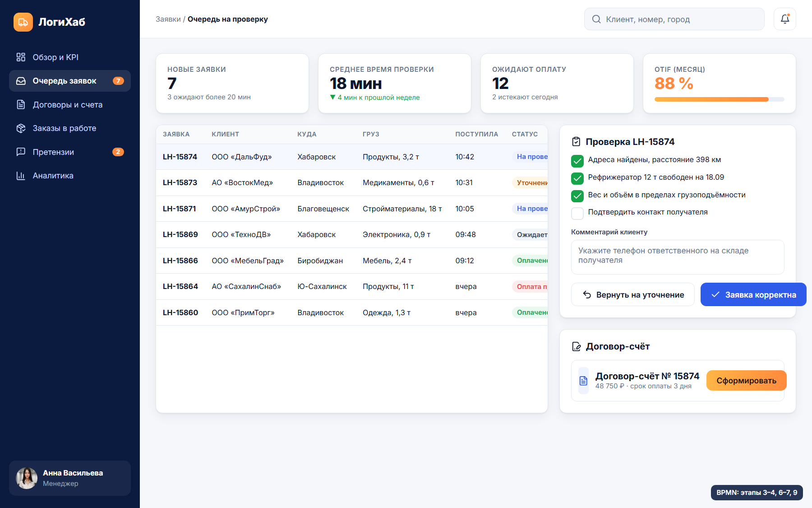Uncheck Рефрижератор 12 т свободен checkbox
The height and width of the screenshot is (508, 812).
pyautogui.click(x=577, y=178)
